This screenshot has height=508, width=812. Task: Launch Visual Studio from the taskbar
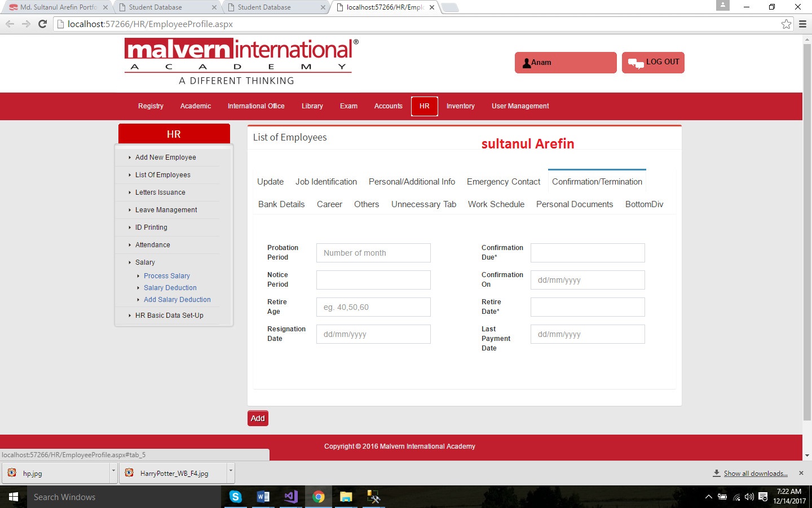[x=291, y=497]
